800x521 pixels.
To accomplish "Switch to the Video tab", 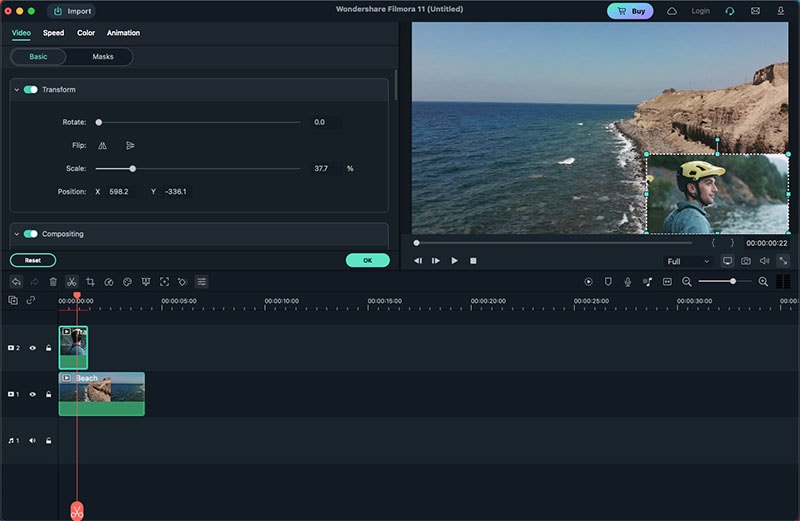I will [x=21, y=33].
